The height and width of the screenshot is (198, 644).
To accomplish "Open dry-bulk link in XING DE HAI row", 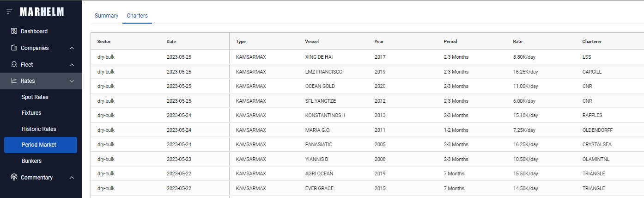I will [106, 57].
